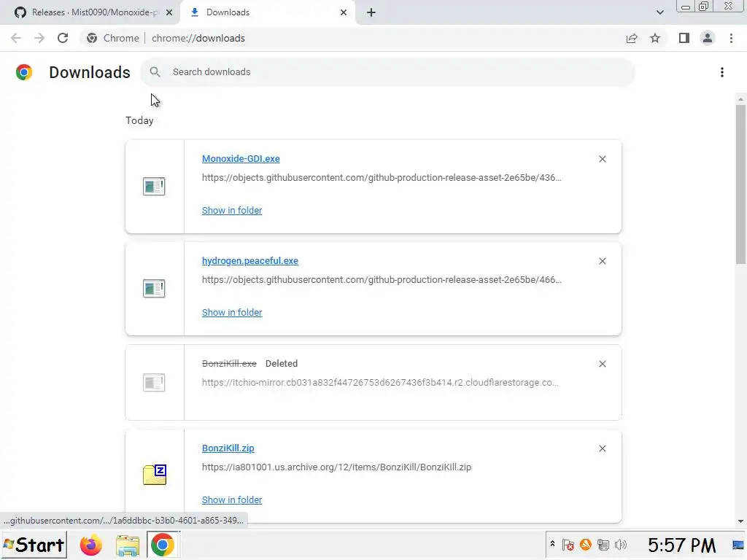This screenshot has width=747, height=560.
Task: Go back with the back arrow
Action: 16,38
